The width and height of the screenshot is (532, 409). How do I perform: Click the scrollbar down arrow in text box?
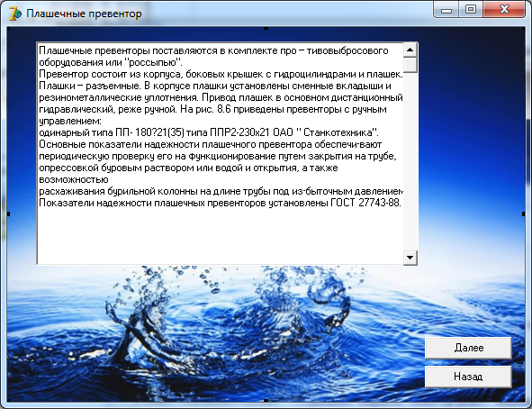click(410, 258)
